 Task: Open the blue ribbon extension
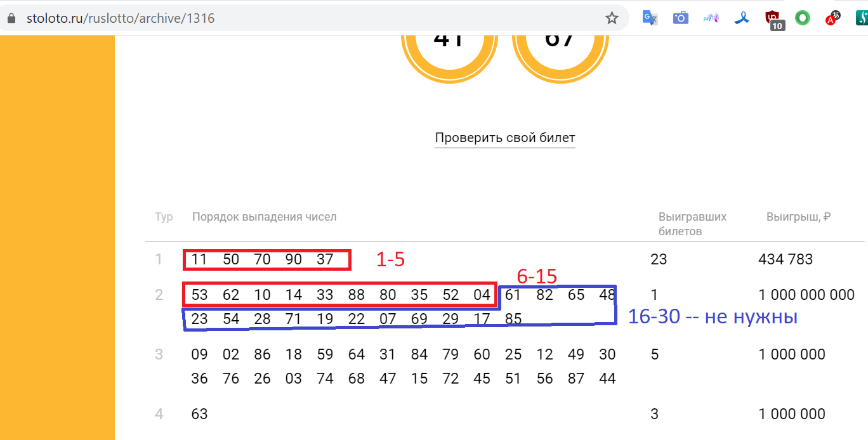(741, 18)
